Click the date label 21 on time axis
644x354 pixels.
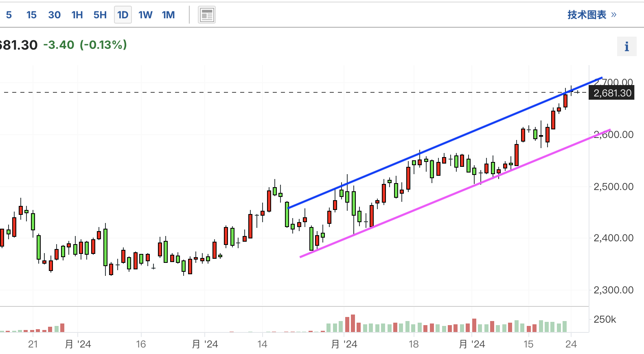click(x=33, y=344)
